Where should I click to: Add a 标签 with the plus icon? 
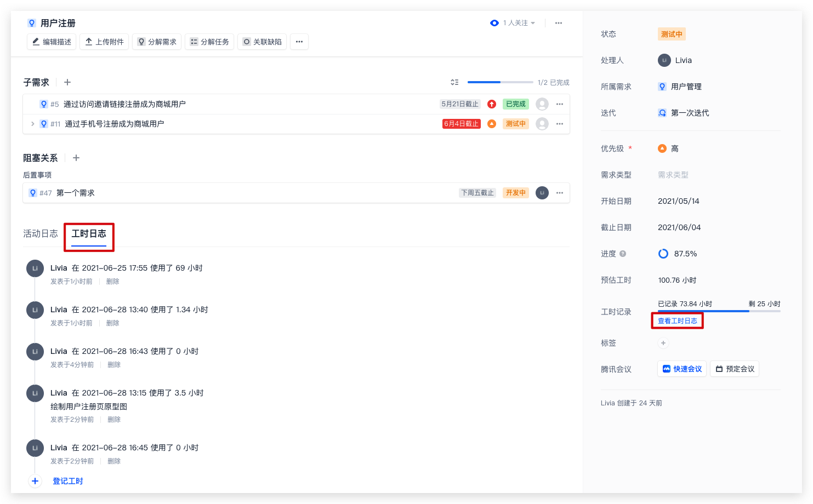point(663,343)
